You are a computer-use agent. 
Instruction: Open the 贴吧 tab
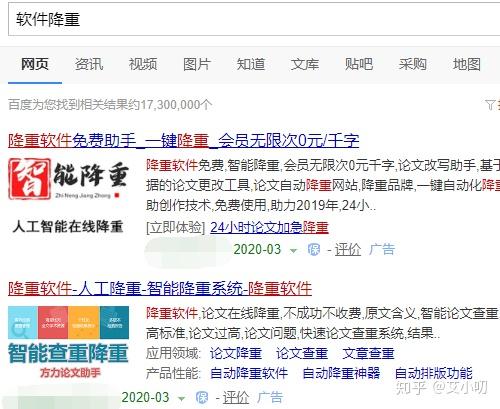(359, 64)
